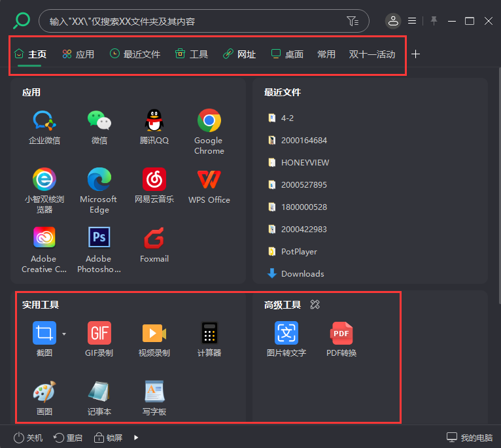Click the icon beside 高级工具 heading
Viewport: 501px width, 448px height.
pyautogui.click(x=315, y=305)
